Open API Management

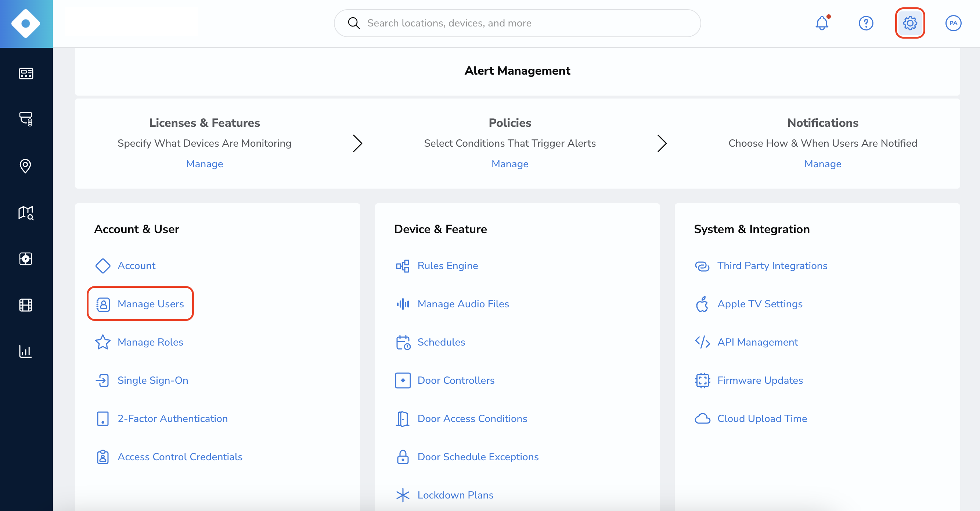(757, 342)
